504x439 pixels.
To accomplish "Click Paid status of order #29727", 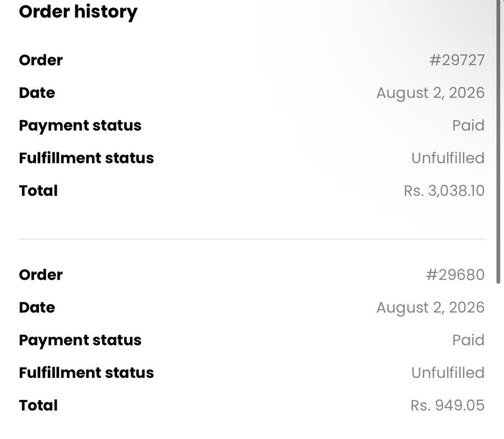I will tap(469, 126).
